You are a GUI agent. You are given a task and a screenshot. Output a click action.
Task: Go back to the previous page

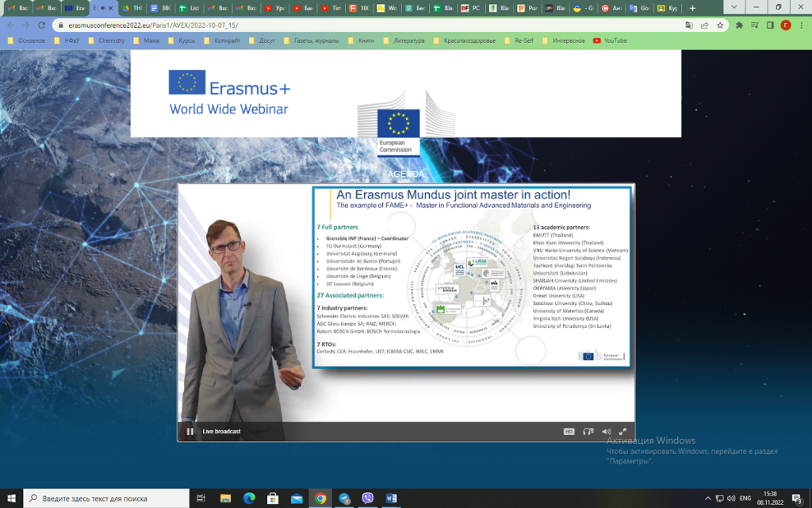[x=11, y=25]
